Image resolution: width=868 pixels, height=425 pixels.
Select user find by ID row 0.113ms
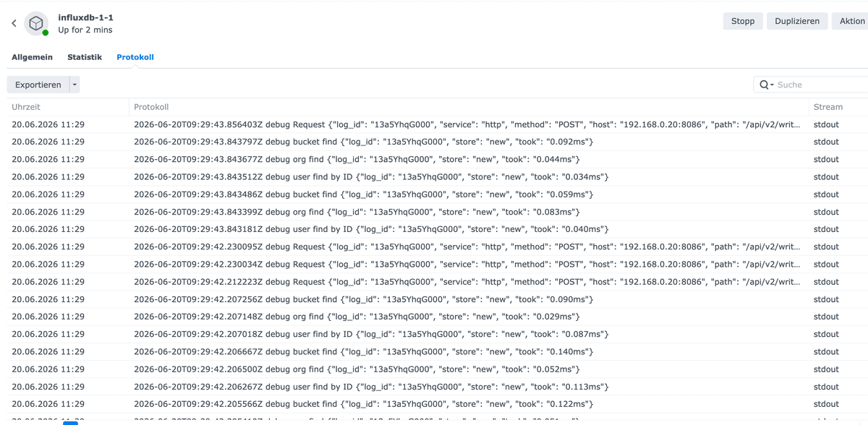(x=437, y=387)
